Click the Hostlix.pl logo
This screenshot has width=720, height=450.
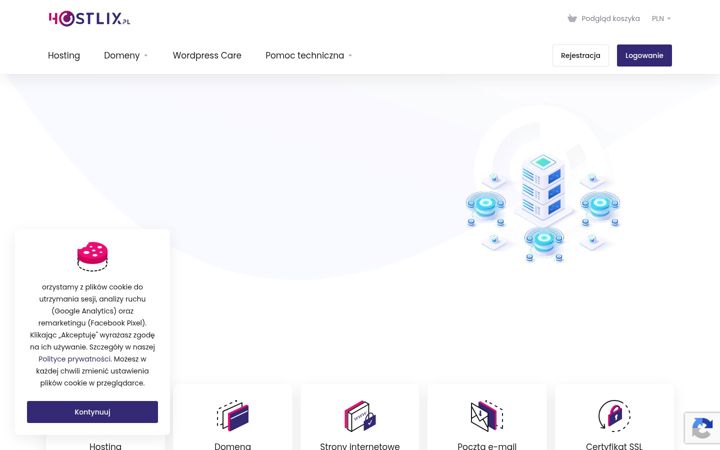pyautogui.click(x=89, y=18)
